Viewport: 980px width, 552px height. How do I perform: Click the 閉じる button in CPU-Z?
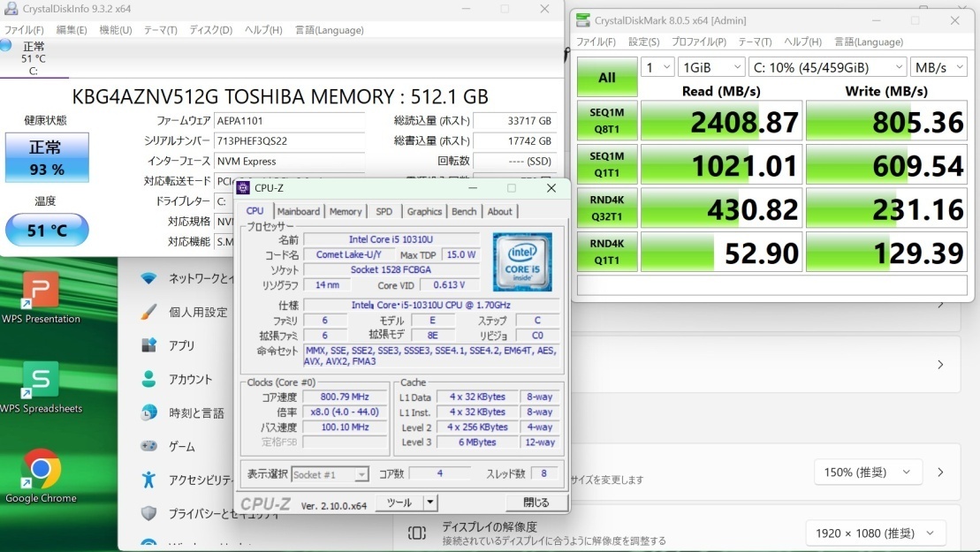(536, 502)
